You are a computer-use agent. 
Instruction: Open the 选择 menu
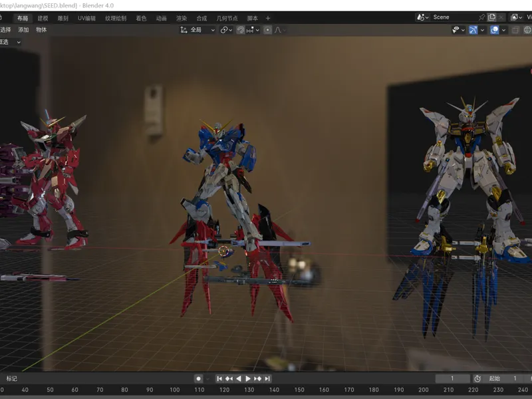(5, 30)
